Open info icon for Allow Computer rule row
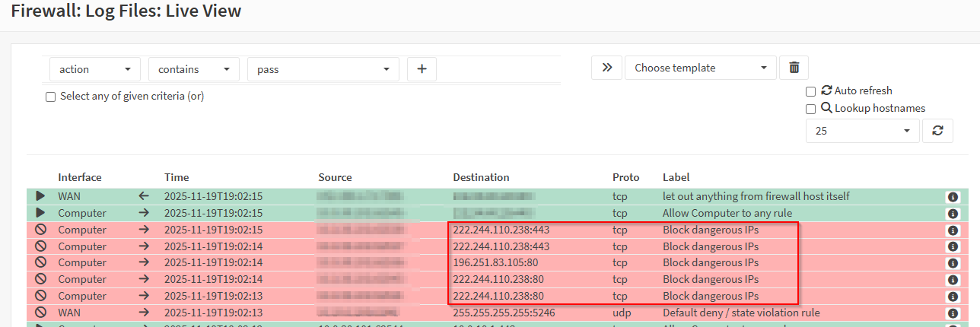 (952, 214)
